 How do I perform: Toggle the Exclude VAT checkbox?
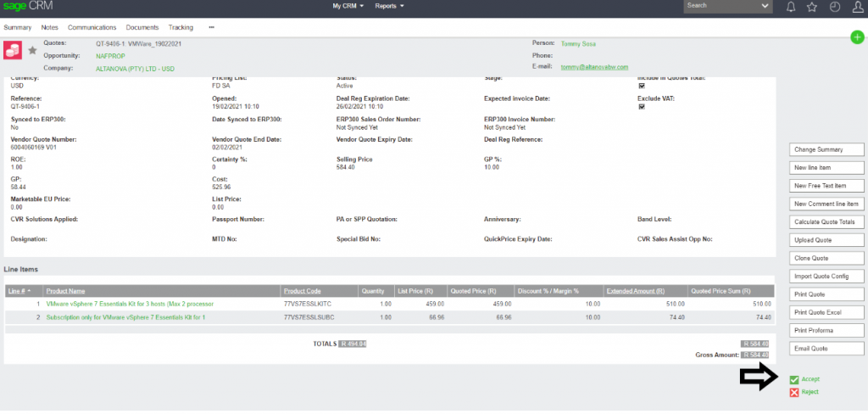tap(642, 107)
